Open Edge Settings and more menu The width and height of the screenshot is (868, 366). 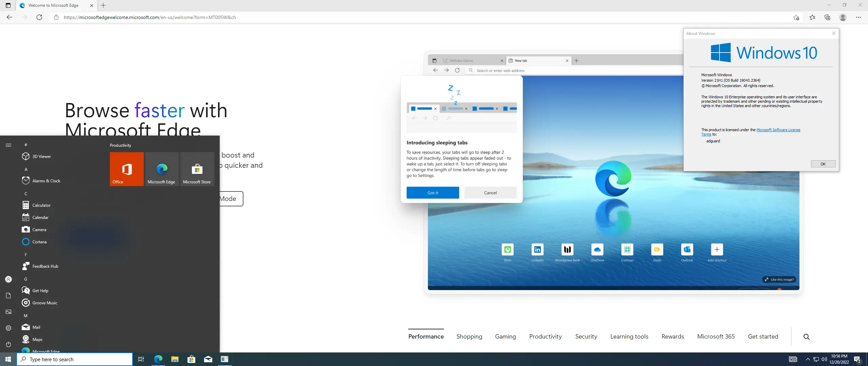[x=858, y=17]
